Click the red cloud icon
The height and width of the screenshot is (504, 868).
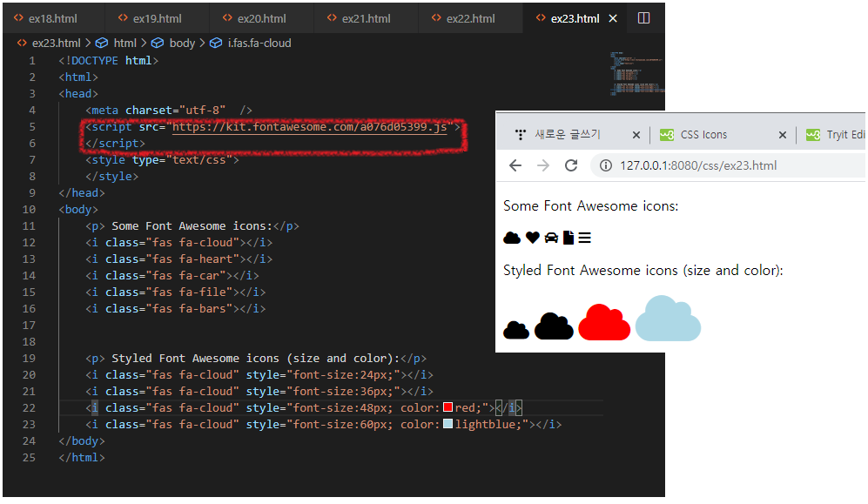click(x=604, y=322)
